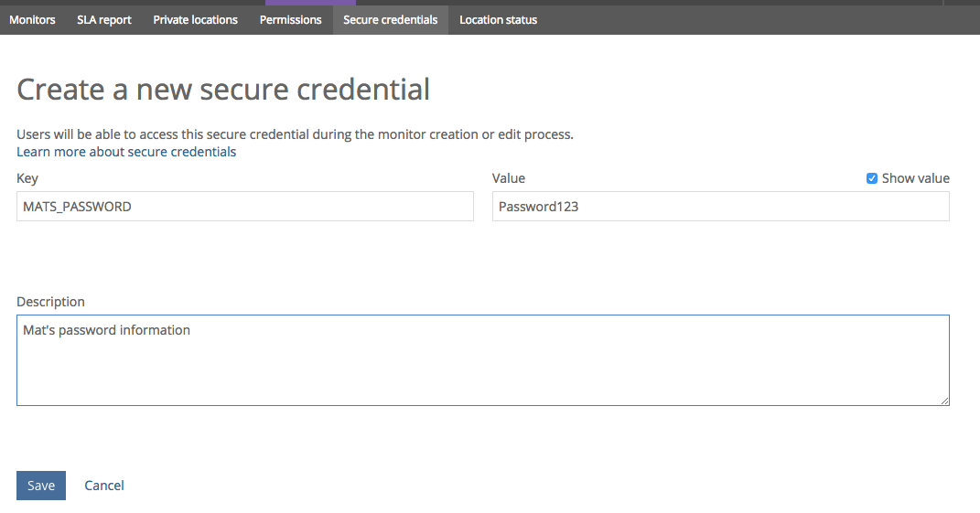Click the Value field label
The image size is (980, 513).
(509, 178)
